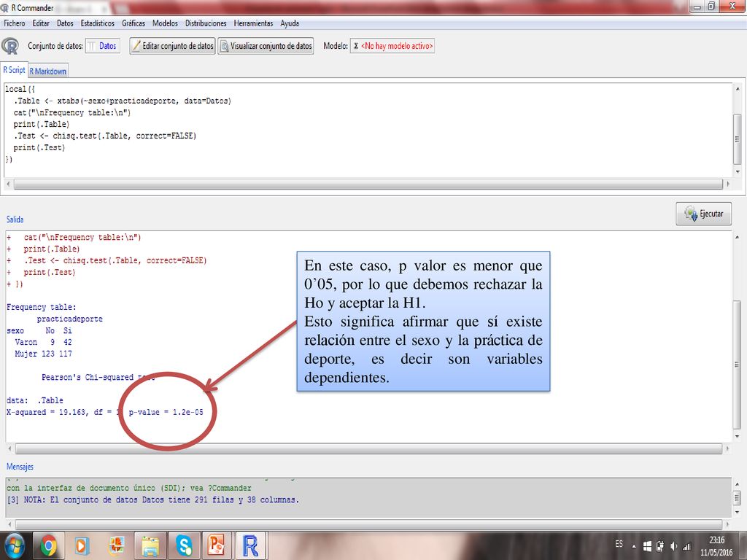
Task: Open the Windows Start button
Action: click(x=15, y=545)
